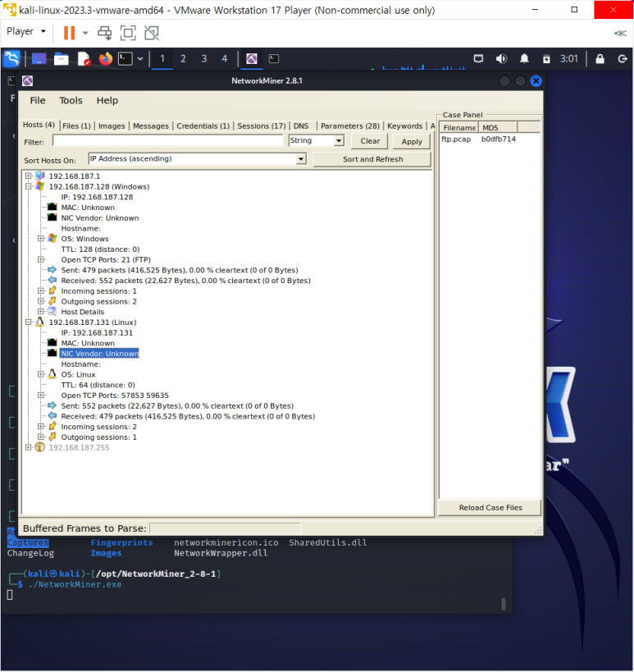Select the terminal taskbar window icon

click(x=274, y=59)
